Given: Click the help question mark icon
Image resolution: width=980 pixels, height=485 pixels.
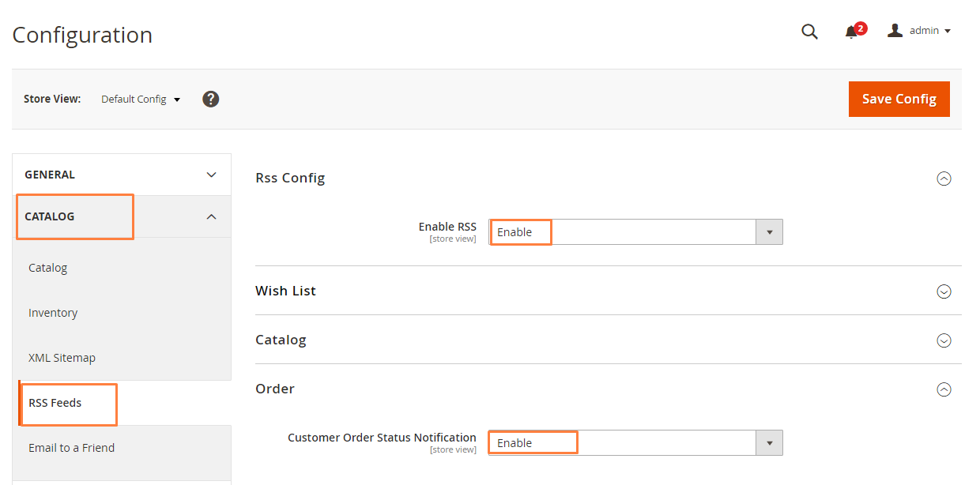Looking at the screenshot, I should click(210, 99).
